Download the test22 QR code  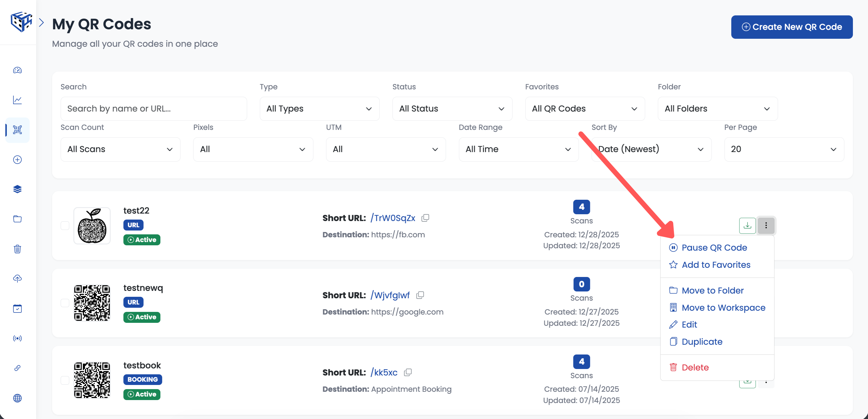tap(747, 225)
